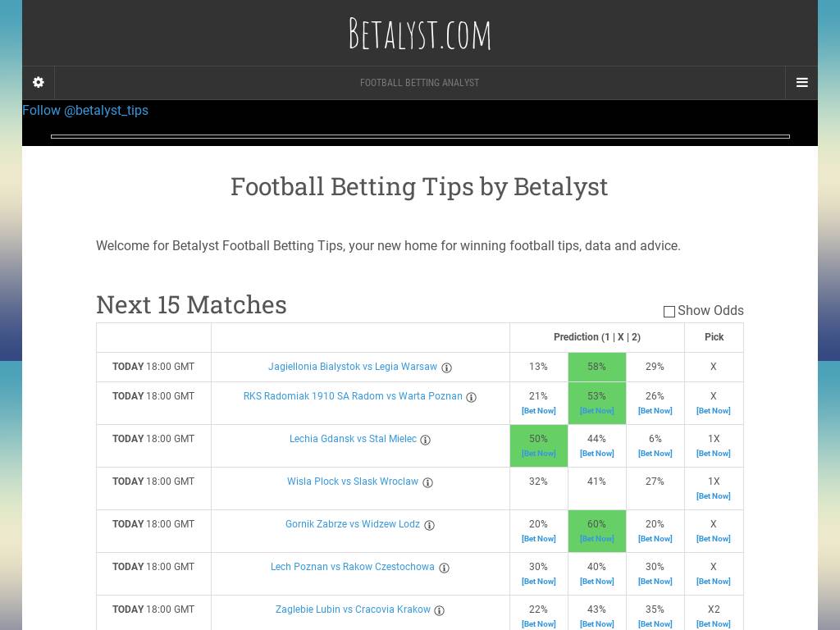The height and width of the screenshot is (630, 840).
Task: Click Bet Now for Wisla Plock 1X pick
Action: pos(714,496)
